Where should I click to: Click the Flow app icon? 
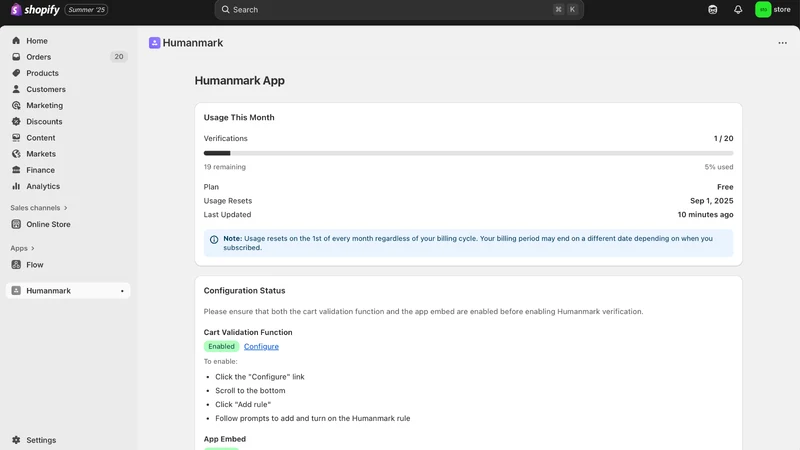tap(16, 265)
